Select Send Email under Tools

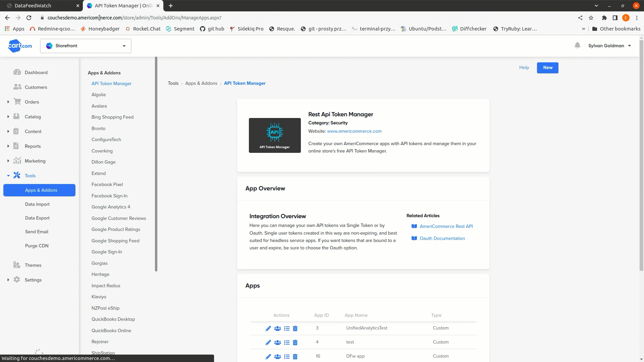(x=37, y=232)
